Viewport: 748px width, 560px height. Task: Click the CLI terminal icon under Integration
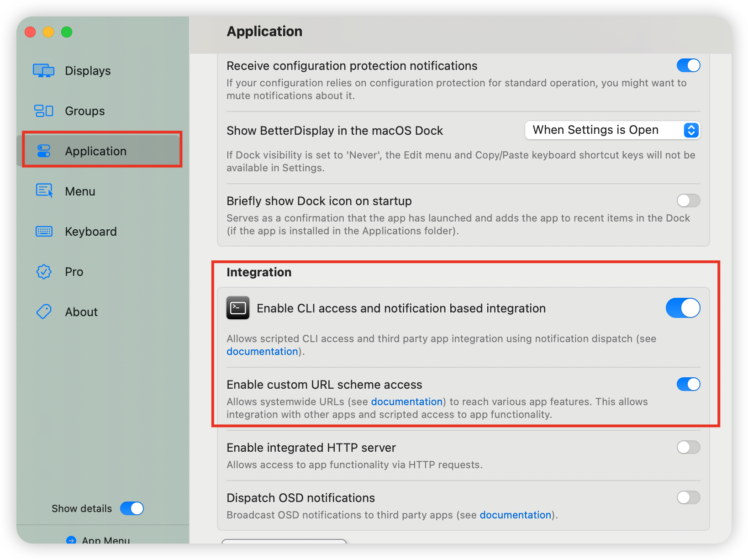[238, 308]
